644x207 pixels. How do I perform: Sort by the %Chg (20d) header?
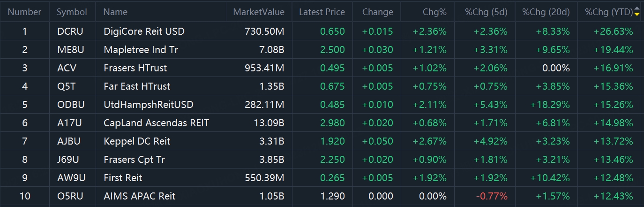point(546,12)
